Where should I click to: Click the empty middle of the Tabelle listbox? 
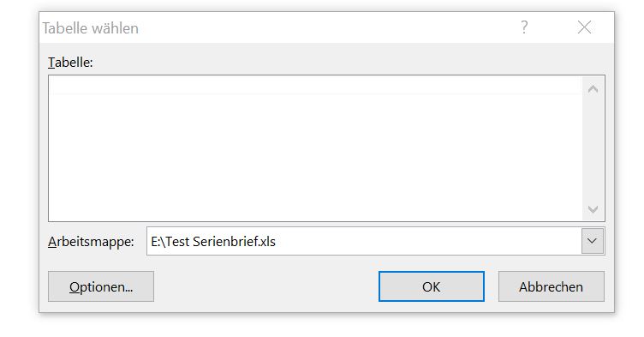(315, 148)
